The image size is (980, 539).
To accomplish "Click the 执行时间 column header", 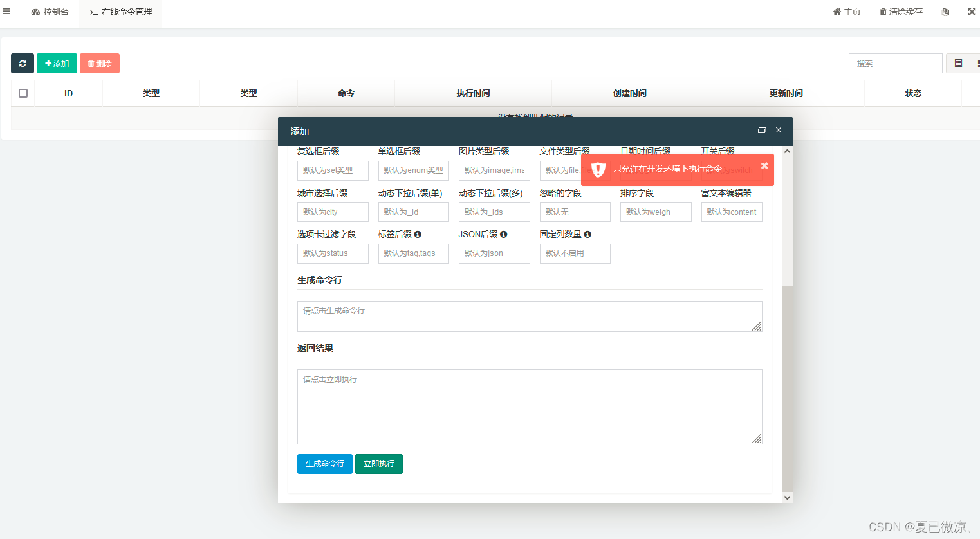I will [x=473, y=93].
